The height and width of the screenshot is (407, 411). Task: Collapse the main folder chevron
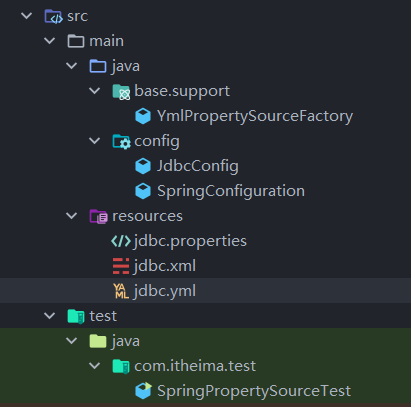49,41
